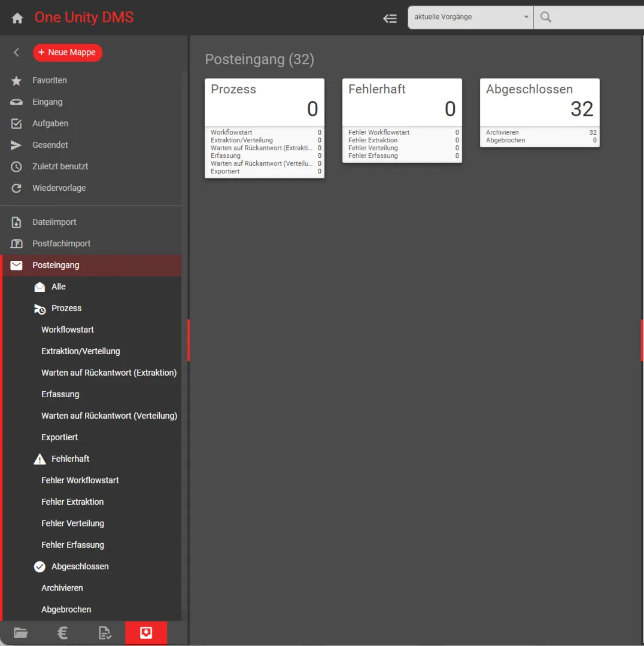
Task: Click the Aufgaben checkbox icon
Action: [17, 124]
